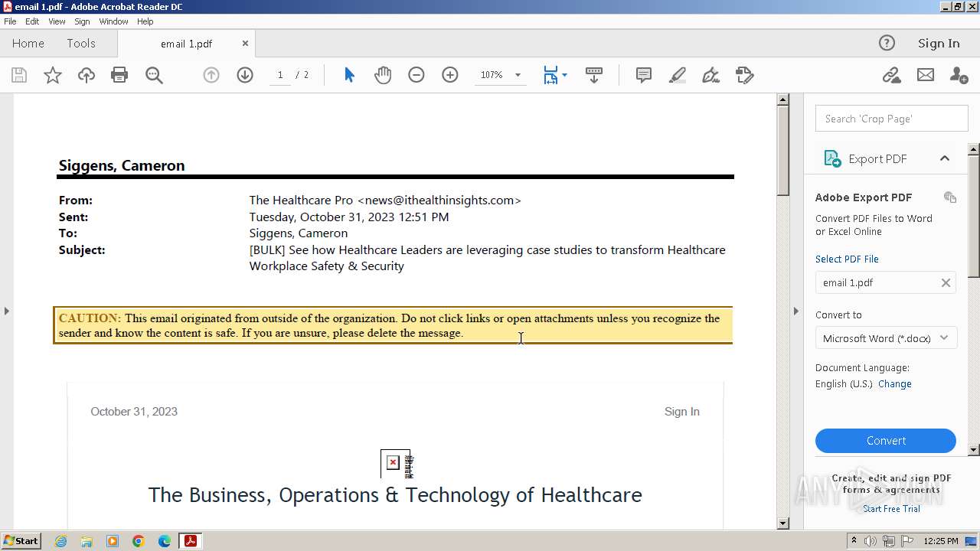Copy icon next to Adobe Export PDF
This screenshot has width=980, height=551.
point(950,197)
